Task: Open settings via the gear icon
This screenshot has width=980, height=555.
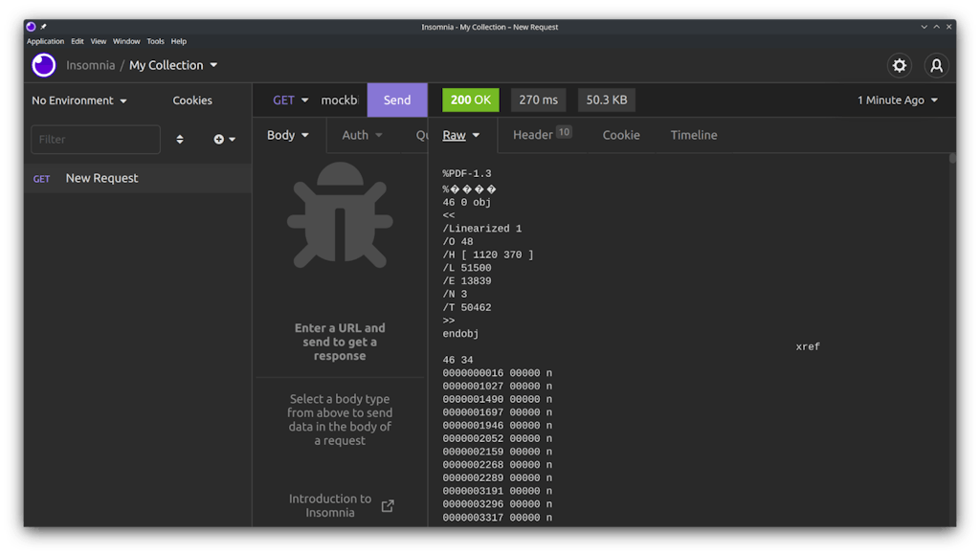Action: (899, 65)
